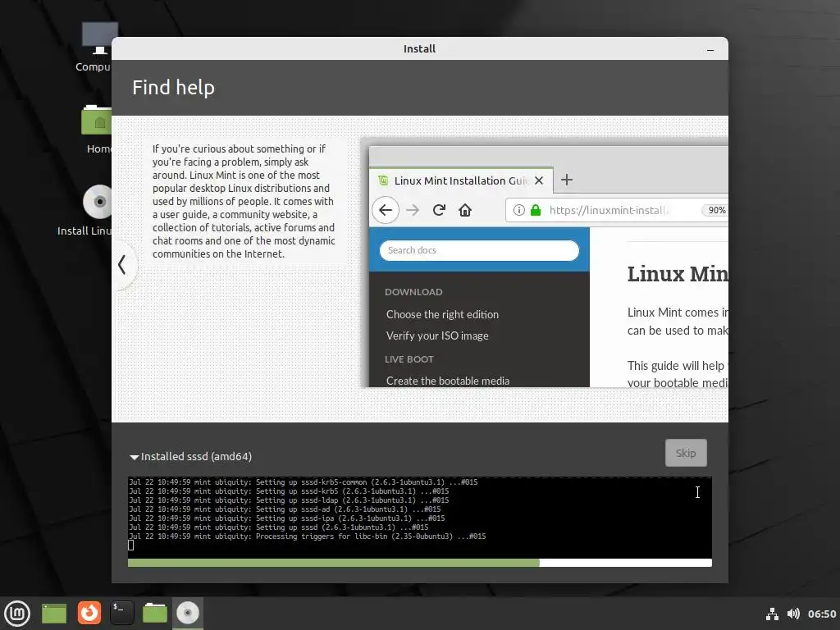Click the 'Setting up sssd-ad' log line
Viewport: 840px width, 630px height.
(x=285, y=509)
